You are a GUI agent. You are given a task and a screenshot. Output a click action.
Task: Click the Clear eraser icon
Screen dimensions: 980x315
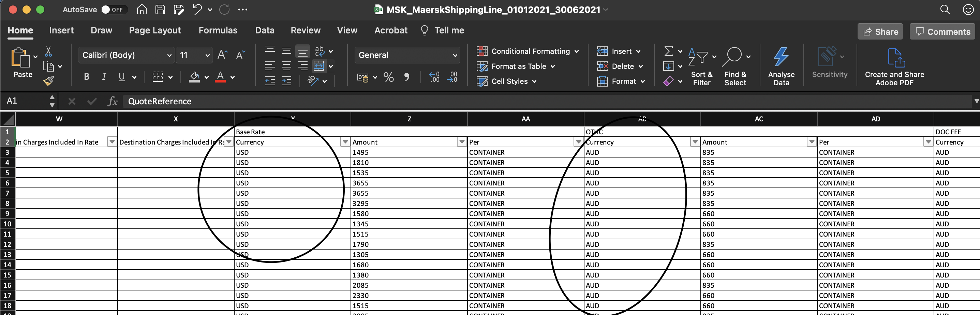[x=668, y=81]
